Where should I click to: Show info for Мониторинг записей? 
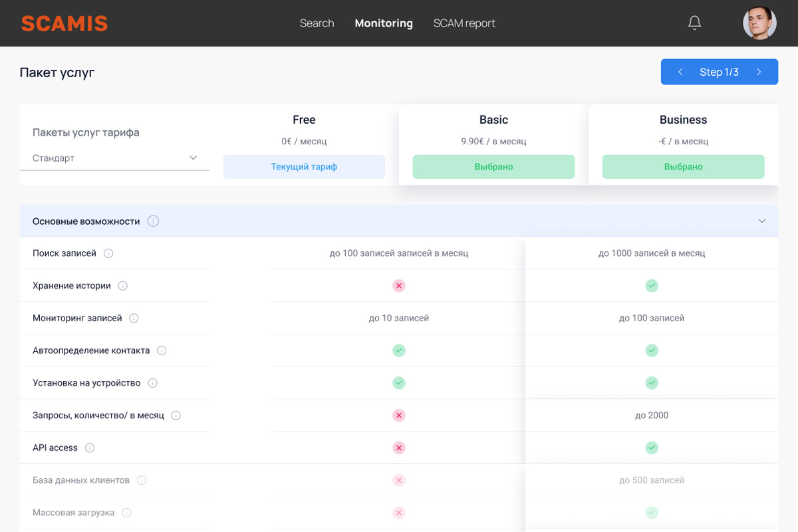coord(134,319)
